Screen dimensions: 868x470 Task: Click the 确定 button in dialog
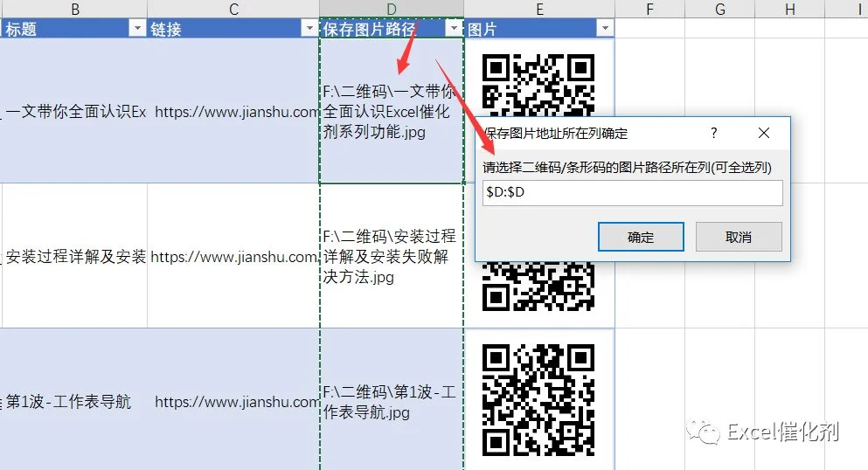(x=641, y=237)
